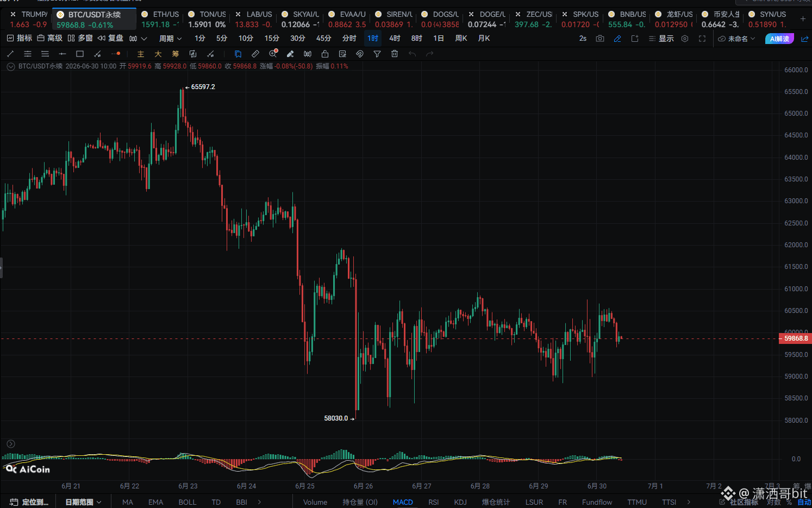812x508 pixels.
Task: Select the blue bookmark drawing icon
Action: point(238,54)
